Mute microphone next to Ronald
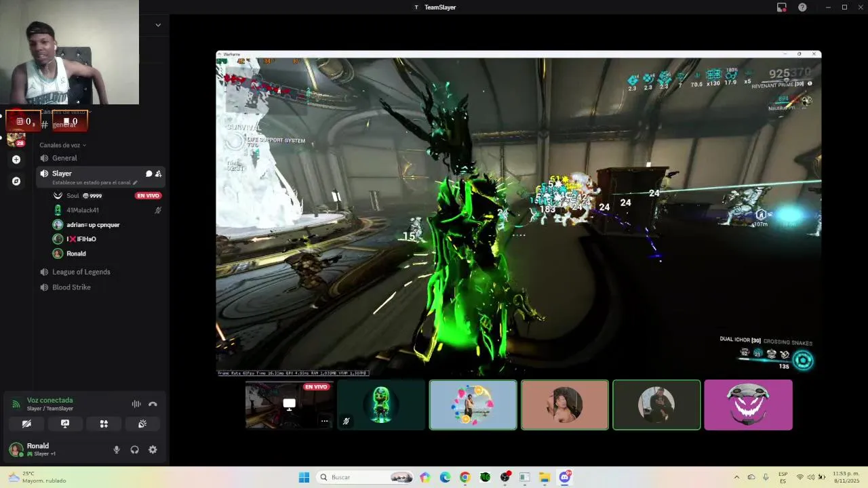This screenshot has width=868, height=488. click(117, 449)
